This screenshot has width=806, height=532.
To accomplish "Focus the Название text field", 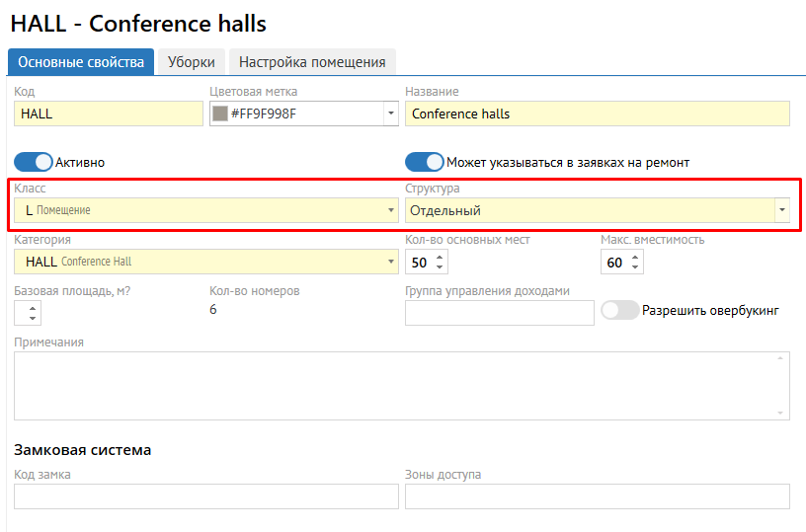I will pyautogui.click(x=597, y=114).
